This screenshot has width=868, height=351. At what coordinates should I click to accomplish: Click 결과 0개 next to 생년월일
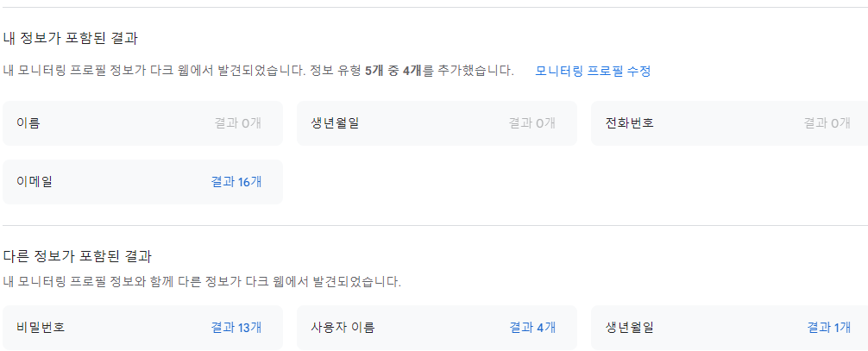click(x=531, y=123)
